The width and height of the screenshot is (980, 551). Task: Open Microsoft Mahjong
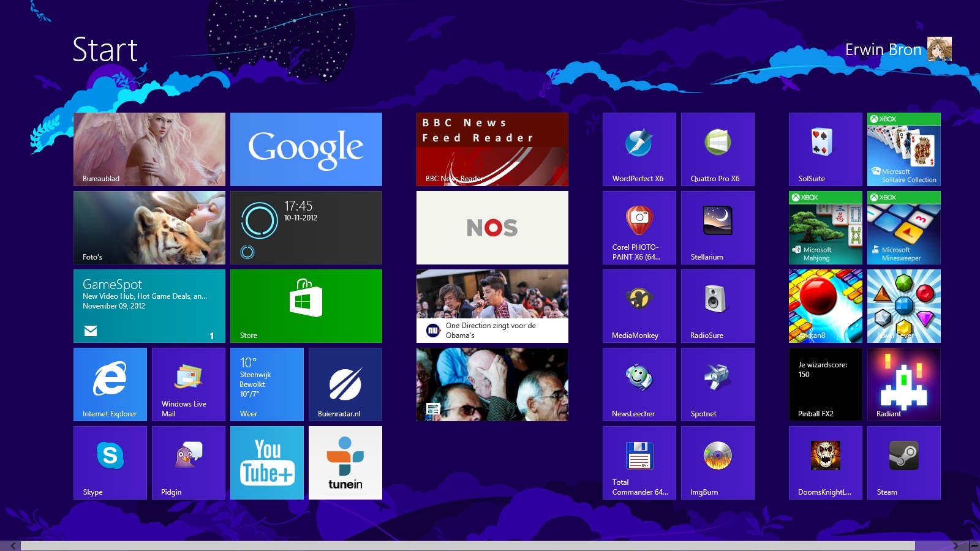[x=826, y=228]
